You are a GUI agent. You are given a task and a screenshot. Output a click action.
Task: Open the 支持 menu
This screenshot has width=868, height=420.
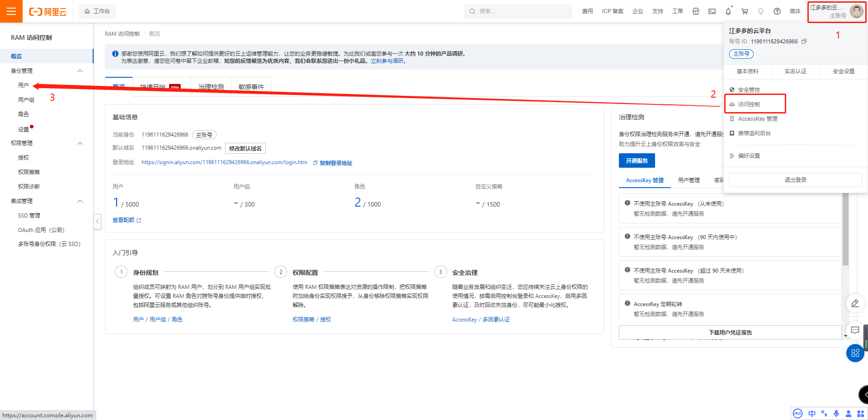(x=658, y=11)
